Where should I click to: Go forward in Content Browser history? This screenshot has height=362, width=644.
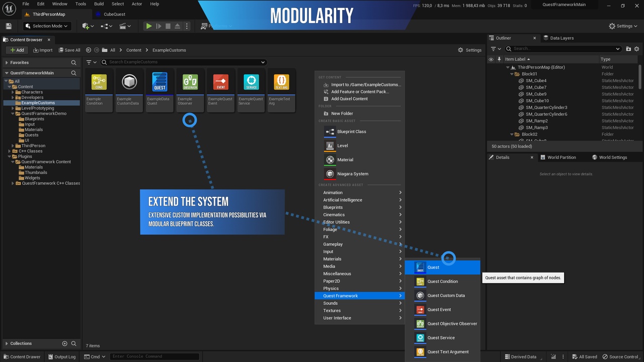point(97,50)
